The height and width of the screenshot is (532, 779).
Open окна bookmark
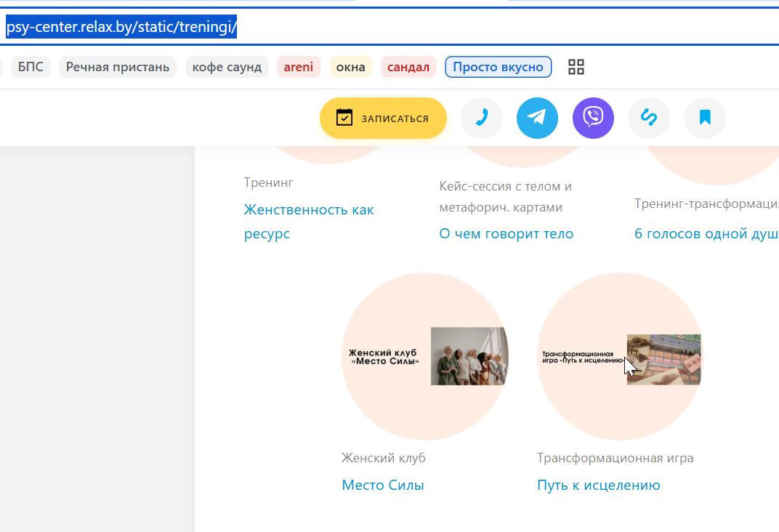click(351, 67)
